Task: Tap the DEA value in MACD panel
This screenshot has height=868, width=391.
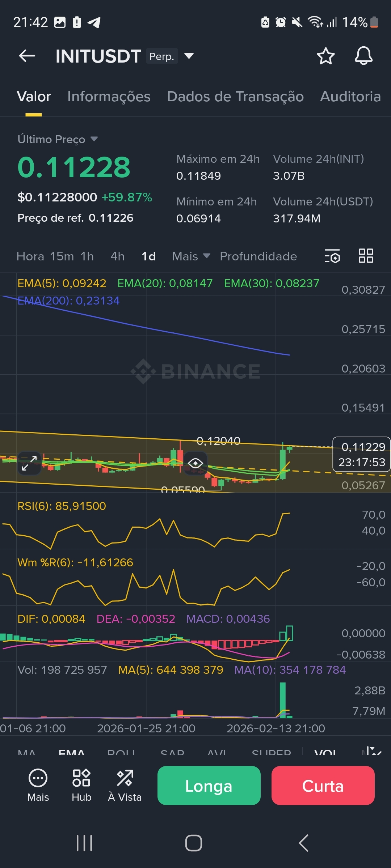Action: (136, 619)
